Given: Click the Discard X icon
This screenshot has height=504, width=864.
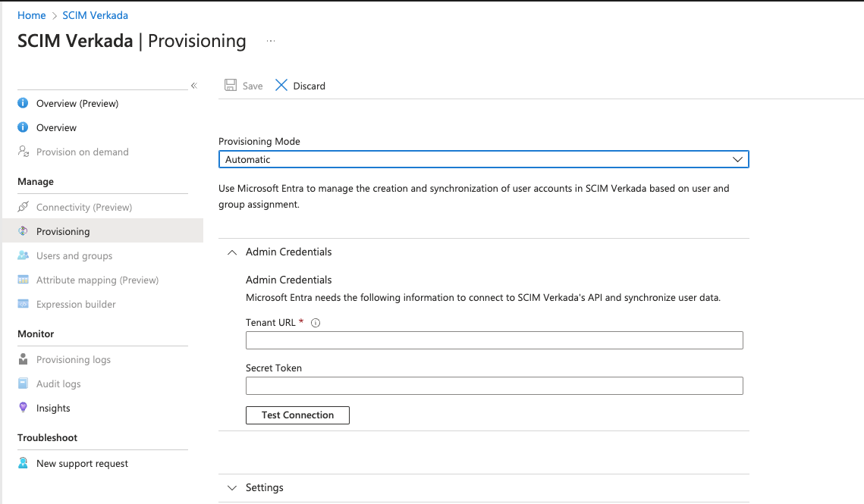Looking at the screenshot, I should [x=281, y=86].
